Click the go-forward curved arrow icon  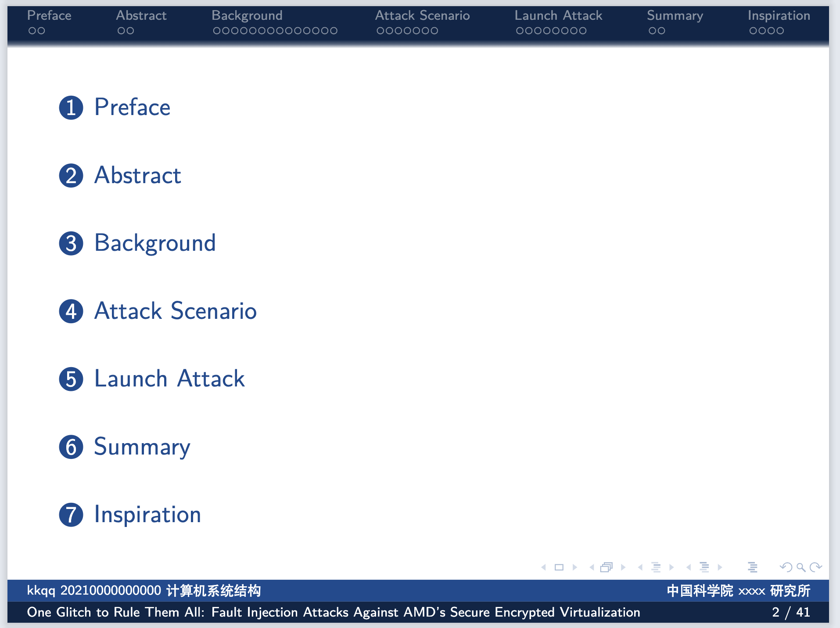point(816,567)
